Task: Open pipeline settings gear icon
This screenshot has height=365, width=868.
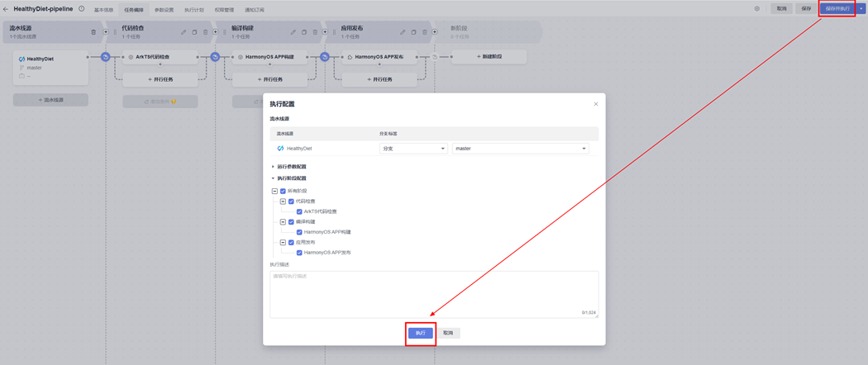Action: (x=756, y=9)
